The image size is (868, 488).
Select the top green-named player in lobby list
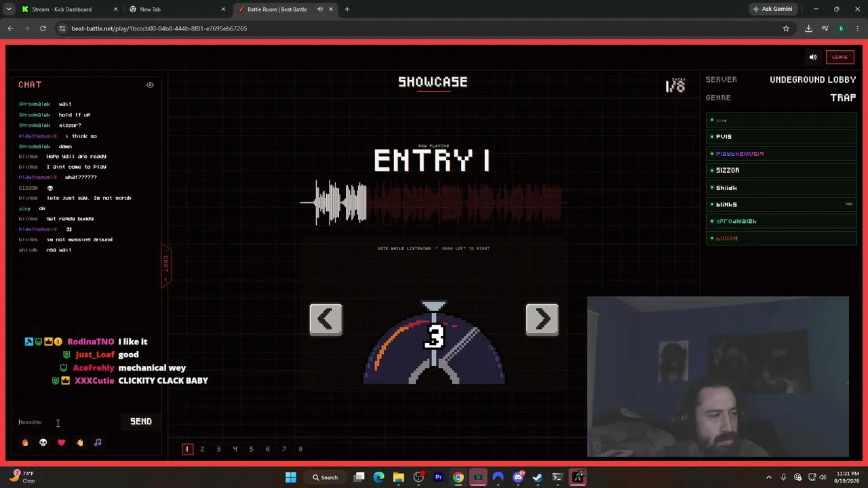[781, 120]
